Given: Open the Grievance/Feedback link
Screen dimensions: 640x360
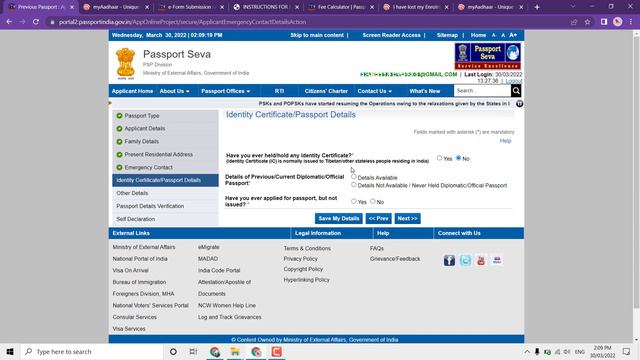Looking at the screenshot, I should click(395, 259).
